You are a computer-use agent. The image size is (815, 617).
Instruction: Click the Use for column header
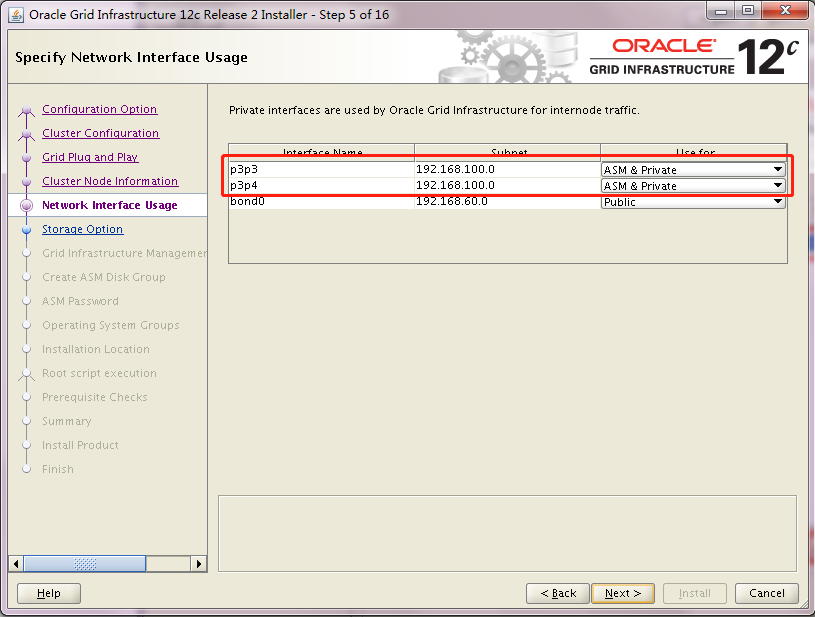pos(694,152)
